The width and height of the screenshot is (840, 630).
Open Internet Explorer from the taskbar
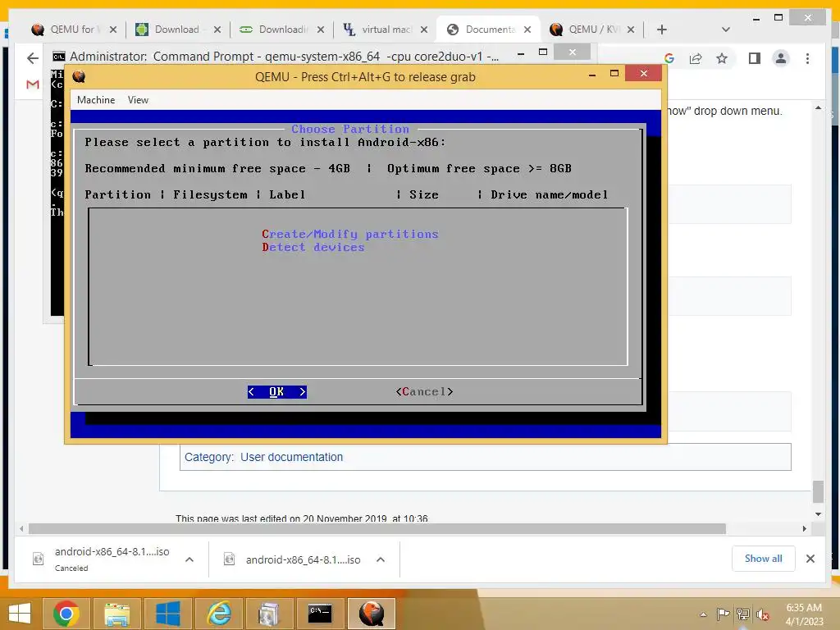pos(218,614)
